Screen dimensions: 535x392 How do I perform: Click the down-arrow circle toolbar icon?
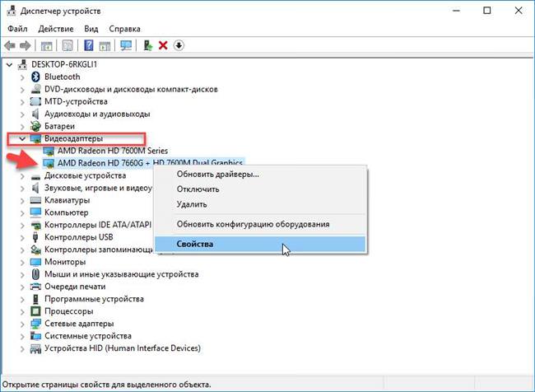[179, 45]
